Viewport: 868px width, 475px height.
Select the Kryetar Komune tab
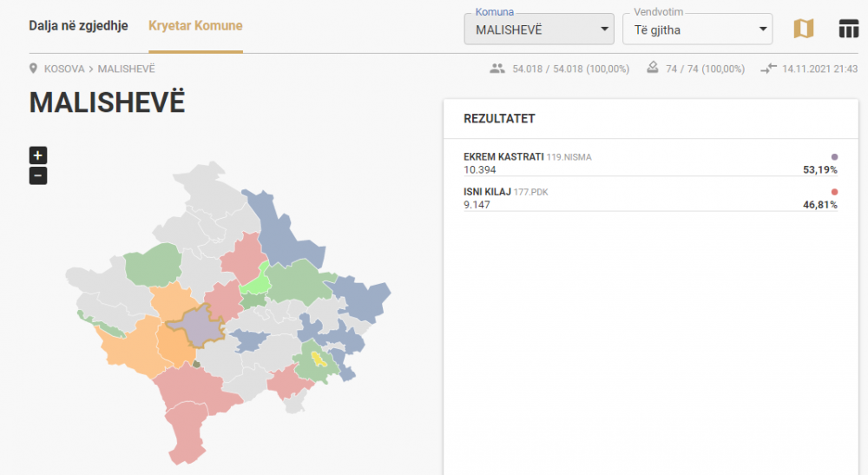(x=195, y=26)
